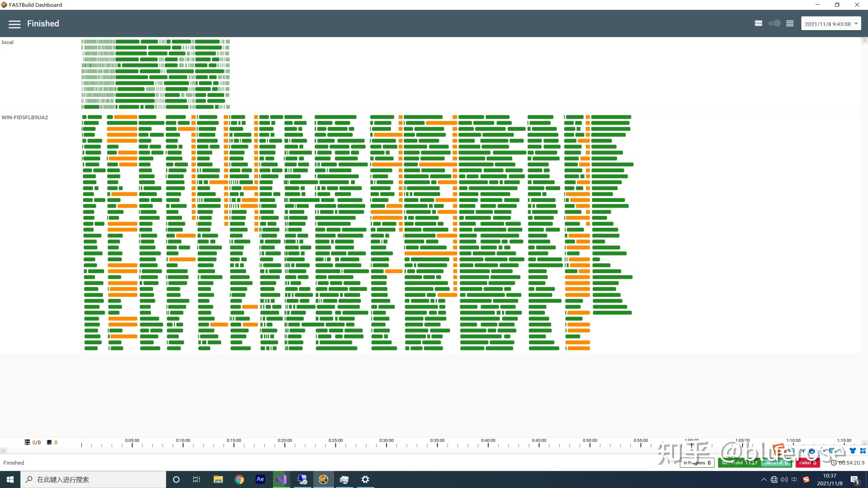Click the 0:30:00 timeline marker
Viewport: 868px width, 488px height.
pos(387,441)
